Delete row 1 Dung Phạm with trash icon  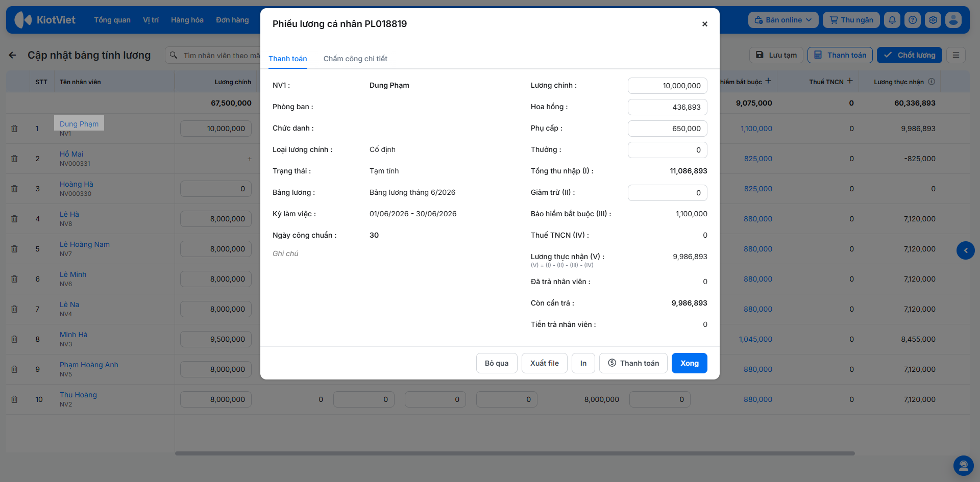(14, 129)
